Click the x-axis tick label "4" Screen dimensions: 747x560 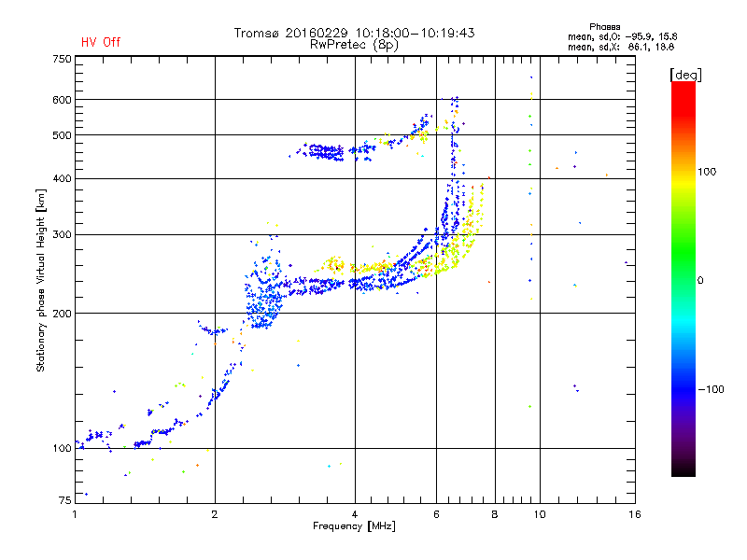point(355,514)
